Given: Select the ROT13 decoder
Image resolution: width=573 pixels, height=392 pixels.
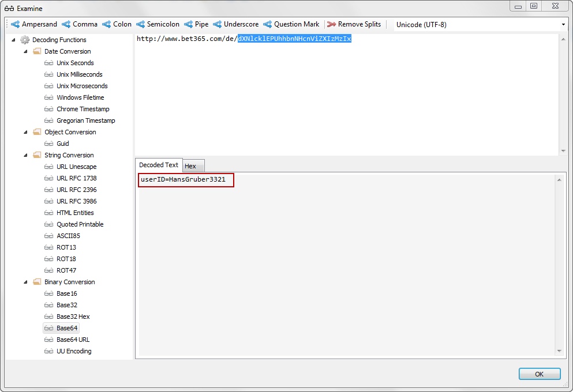Looking at the screenshot, I should (x=66, y=247).
